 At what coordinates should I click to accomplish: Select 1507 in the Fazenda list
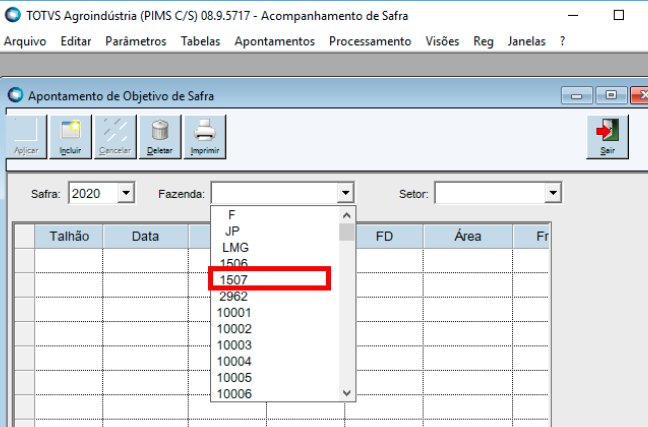[275, 280]
